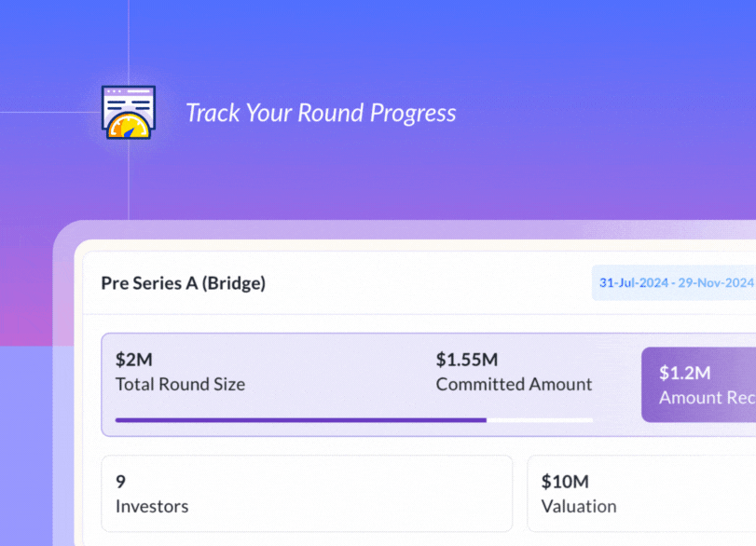
Task: Click the $10M valuation figure
Action: click(565, 482)
